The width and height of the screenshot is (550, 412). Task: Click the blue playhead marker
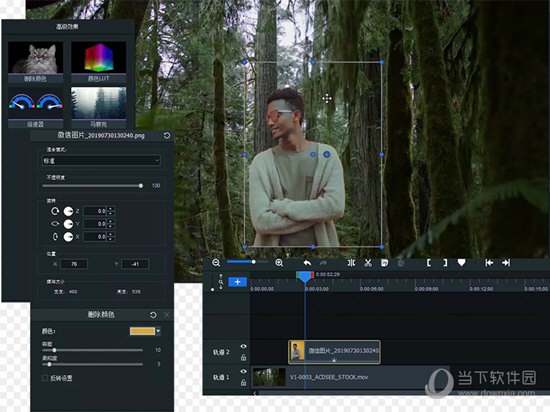[305, 277]
